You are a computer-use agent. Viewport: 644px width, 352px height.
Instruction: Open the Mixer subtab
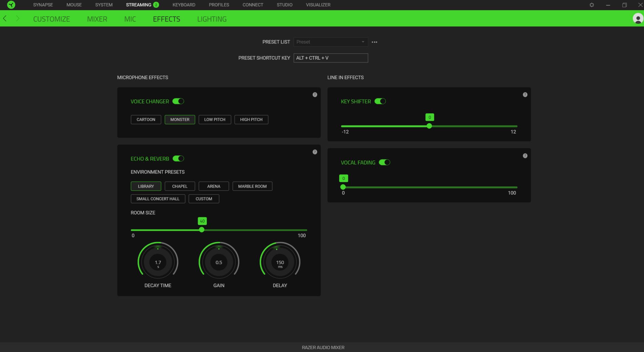pos(97,19)
